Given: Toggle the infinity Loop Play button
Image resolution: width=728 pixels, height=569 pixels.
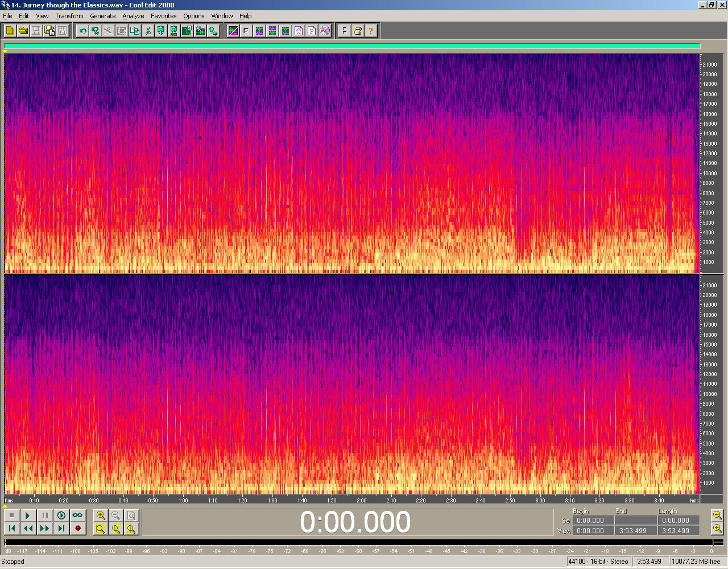Looking at the screenshot, I should tap(77, 516).
